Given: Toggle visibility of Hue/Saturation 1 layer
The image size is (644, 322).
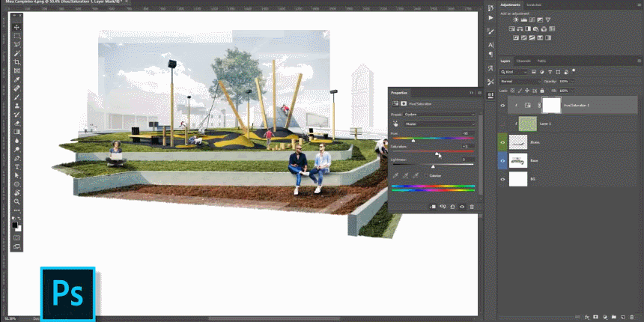Looking at the screenshot, I should tap(502, 106).
